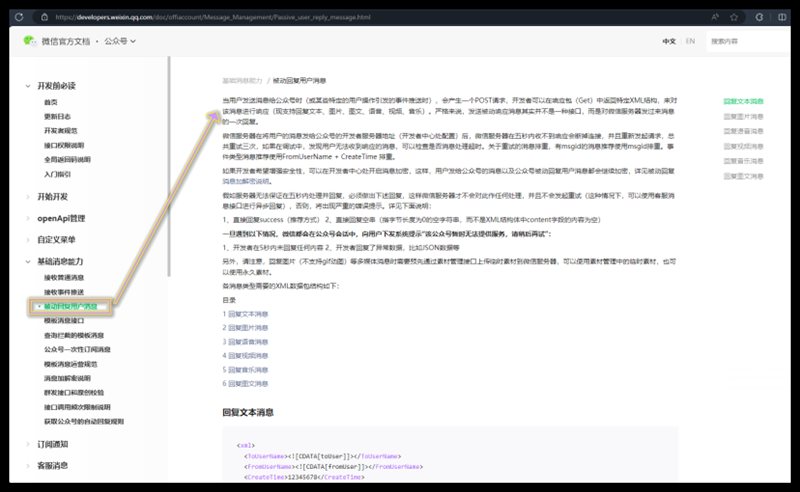The height and width of the screenshot is (492, 800).
Task: Click the 回复文本消息 section heading
Action: [x=248, y=412]
